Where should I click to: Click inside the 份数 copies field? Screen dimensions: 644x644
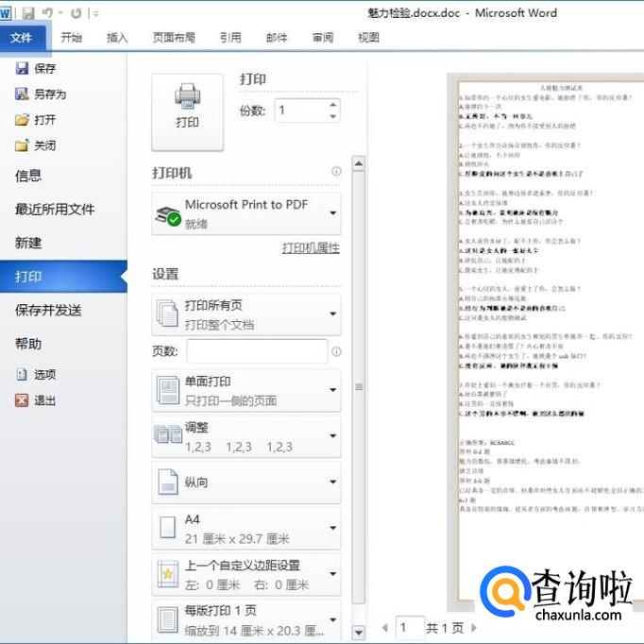coord(301,110)
